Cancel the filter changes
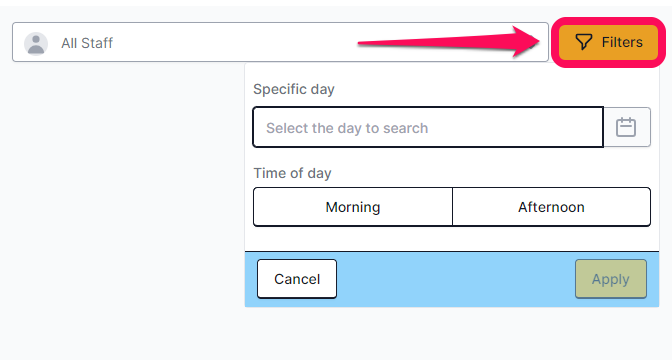Viewport: 672px width, 360px height. pos(297,279)
